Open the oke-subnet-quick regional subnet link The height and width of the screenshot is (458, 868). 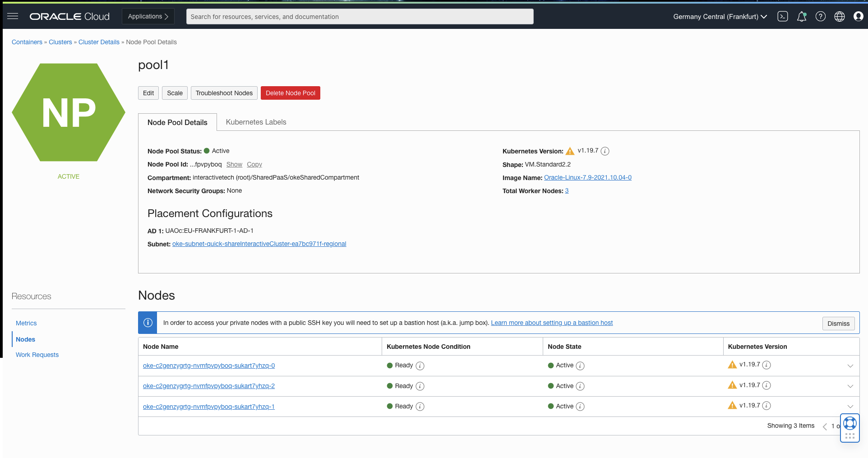click(x=259, y=244)
